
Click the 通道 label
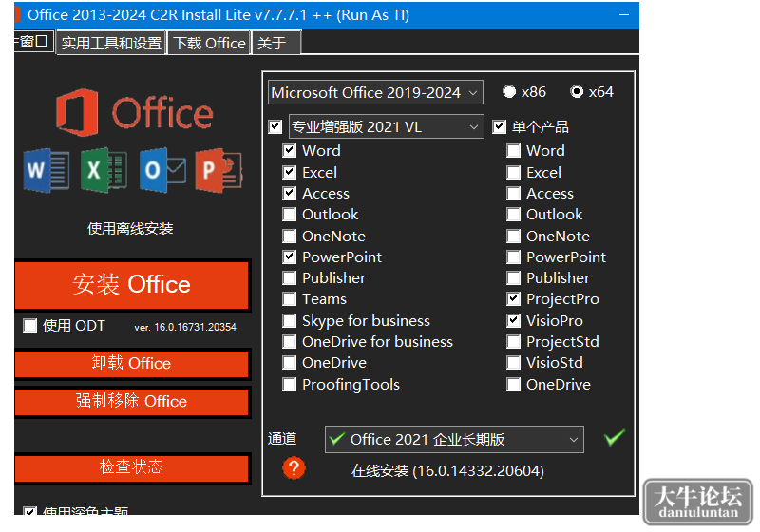282,439
